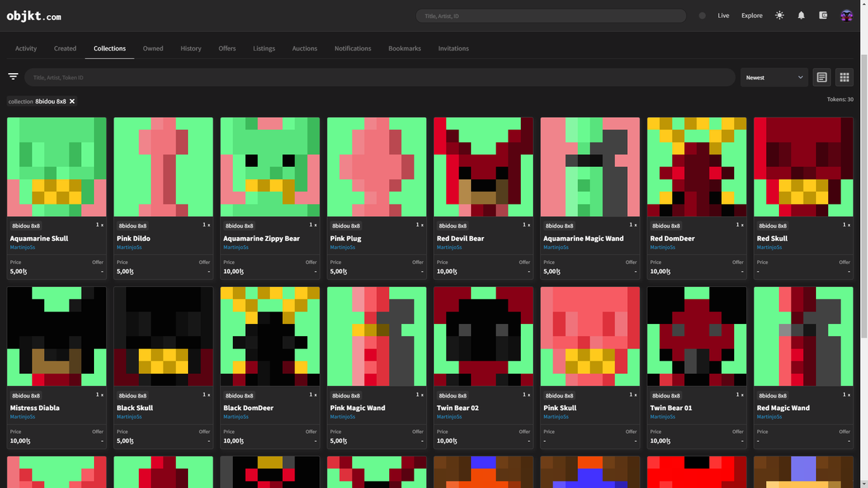
Task: Switch to the Owned tab
Action: click(x=153, y=48)
